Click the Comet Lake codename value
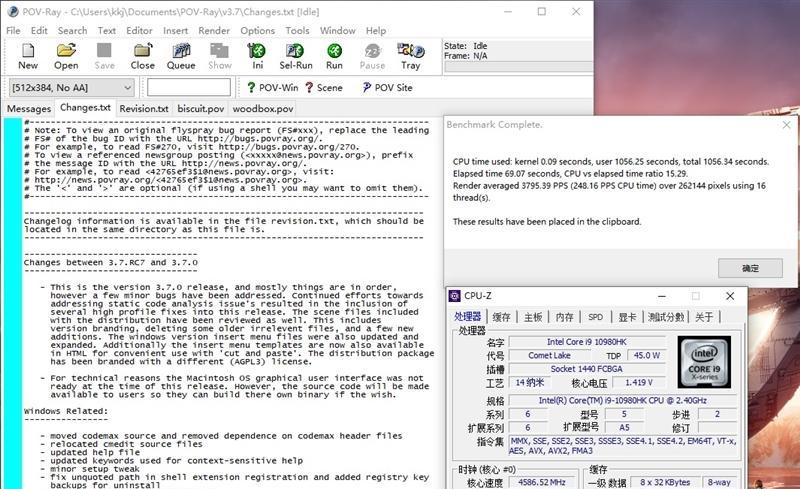The image size is (800, 489). point(549,355)
